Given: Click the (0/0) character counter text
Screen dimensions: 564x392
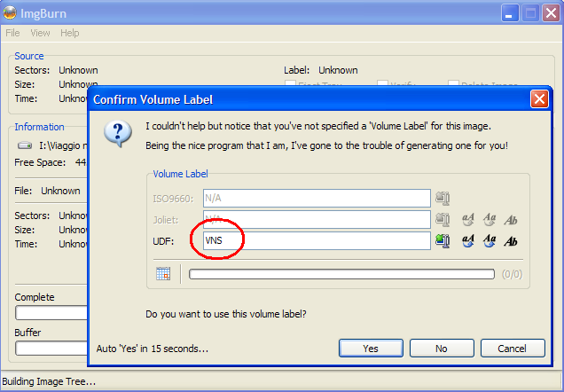Looking at the screenshot, I should (x=513, y=274).
